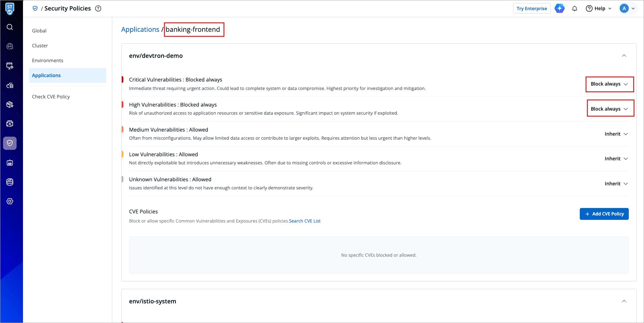Click the Add CVE Policy button
The height and width of the screenshot is (323, 644).
click(604, 214)
